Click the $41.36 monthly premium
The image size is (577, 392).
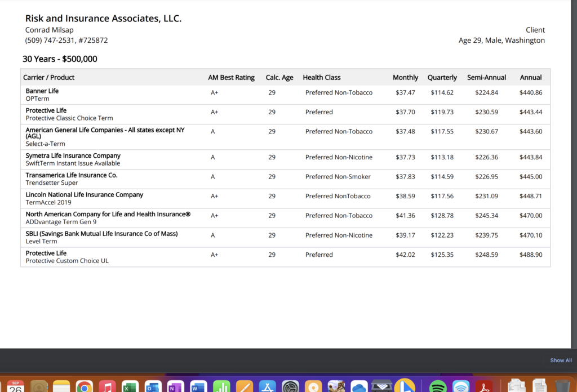405,216
